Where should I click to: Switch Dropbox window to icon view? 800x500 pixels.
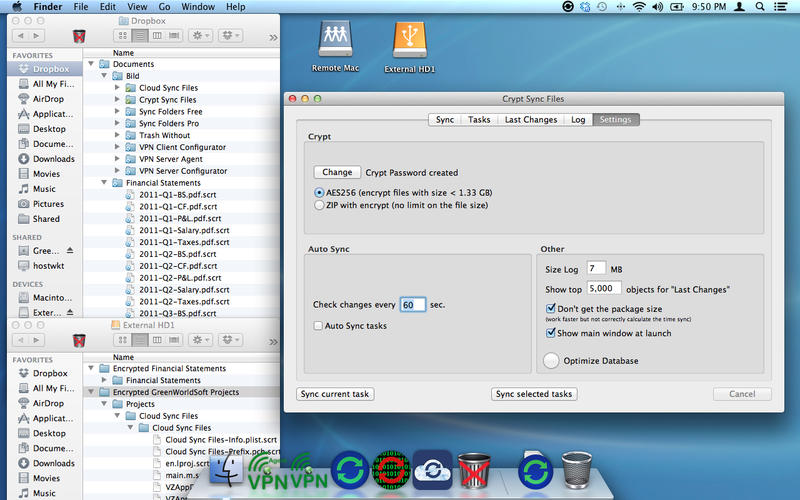pyautogui.click(x=122, y=36)
